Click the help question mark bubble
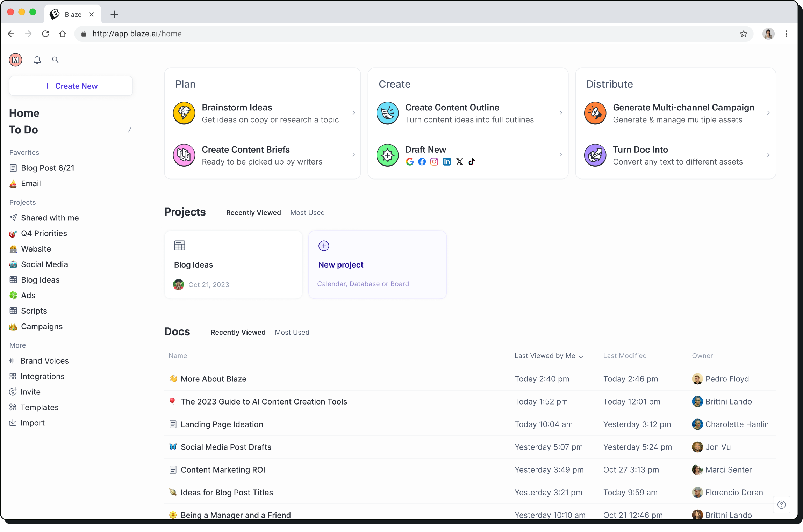 click(781, 504)
